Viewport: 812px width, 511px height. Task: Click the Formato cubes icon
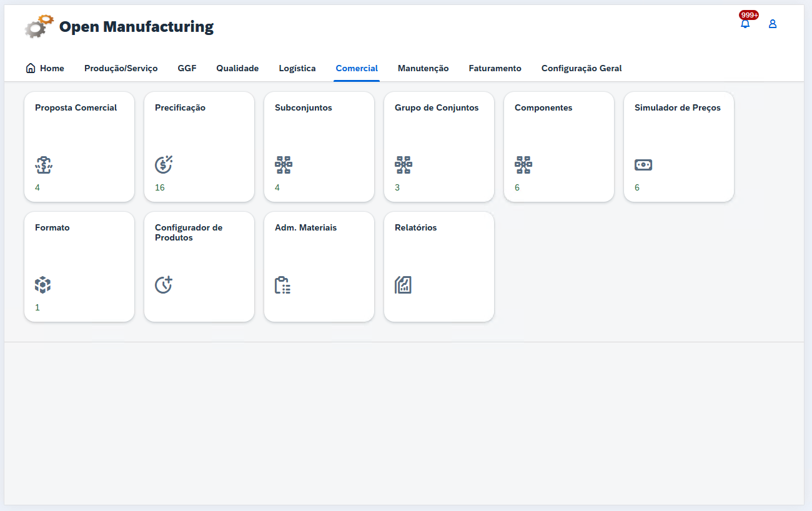[x=42, y=285]
